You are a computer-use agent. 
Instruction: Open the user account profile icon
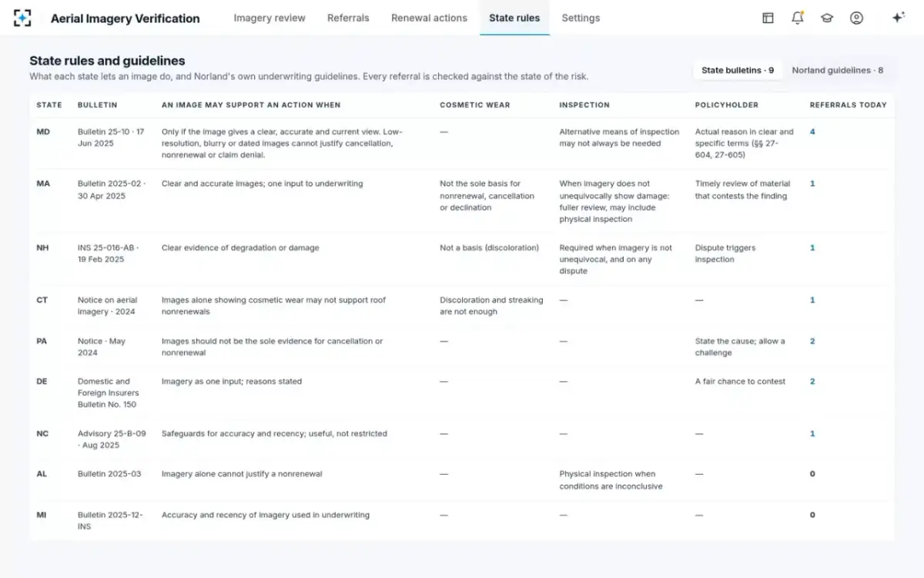tap(856, 18)
